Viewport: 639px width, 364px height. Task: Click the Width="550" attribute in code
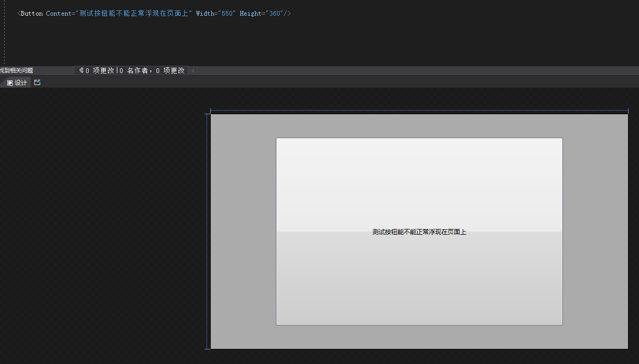pos(216,14)
